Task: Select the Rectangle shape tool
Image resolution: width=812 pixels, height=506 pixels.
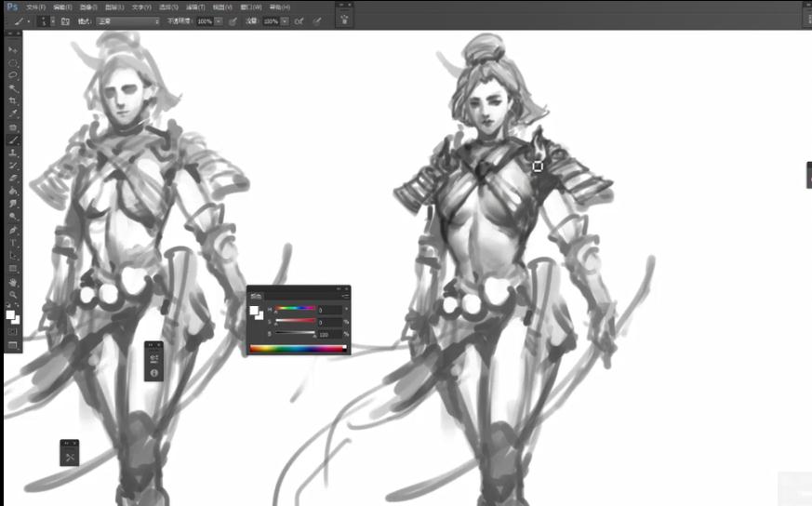Action: tap(13, 269)
